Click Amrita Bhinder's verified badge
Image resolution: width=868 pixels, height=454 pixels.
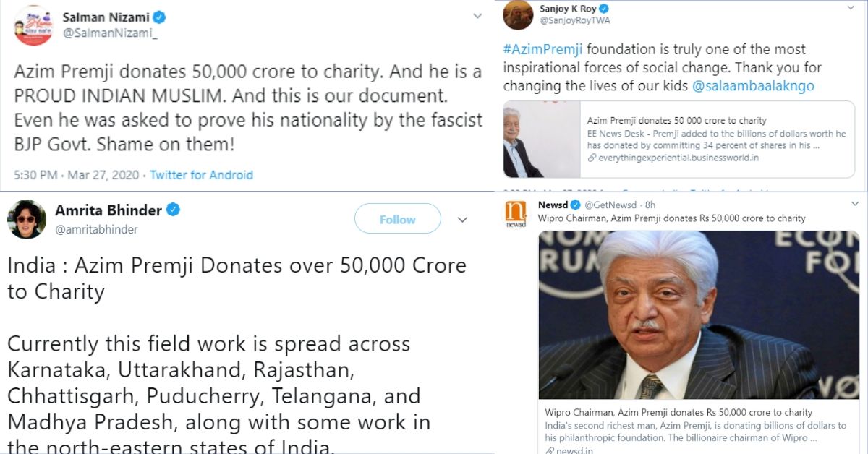point(174,210)
